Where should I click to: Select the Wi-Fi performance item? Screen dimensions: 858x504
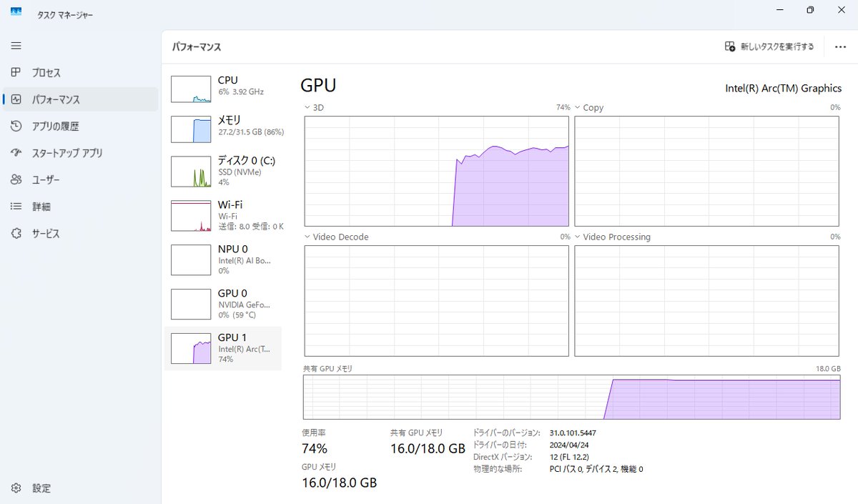(223, 214)
